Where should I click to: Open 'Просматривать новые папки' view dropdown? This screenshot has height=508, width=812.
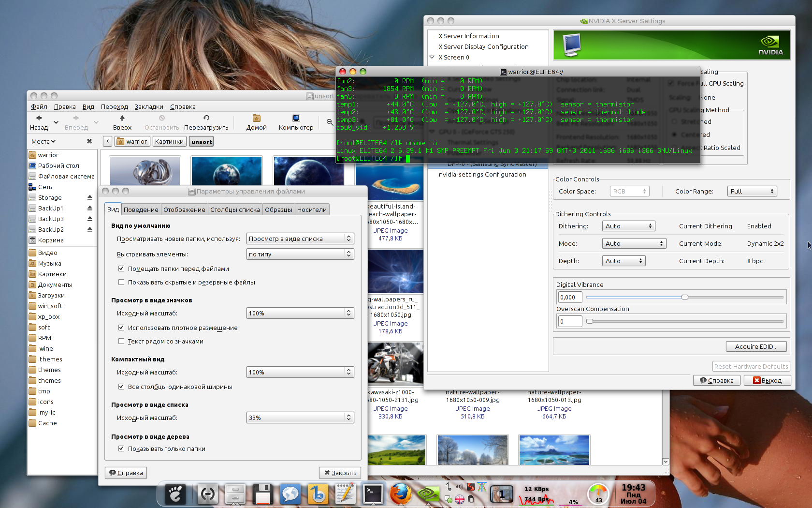point(300,239)
